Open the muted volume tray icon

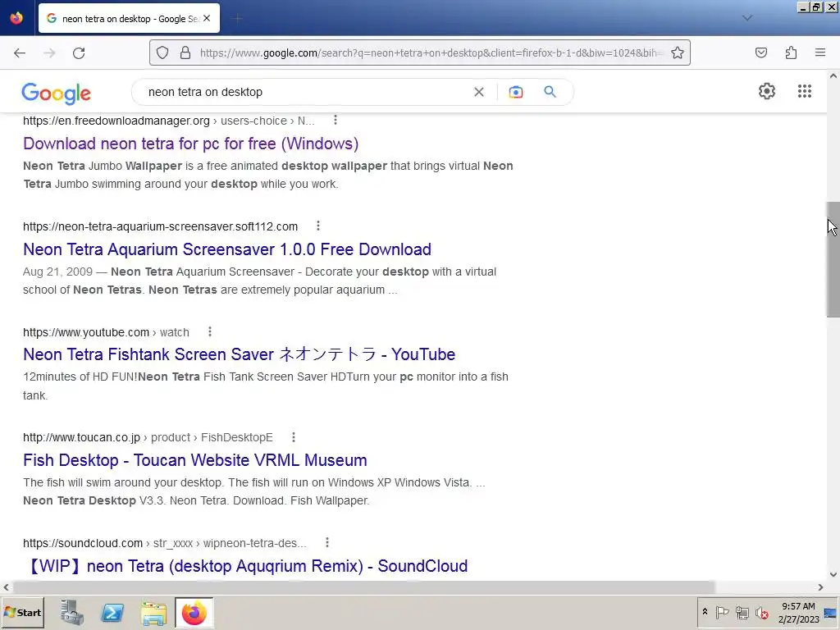click(x=761, y=612)
